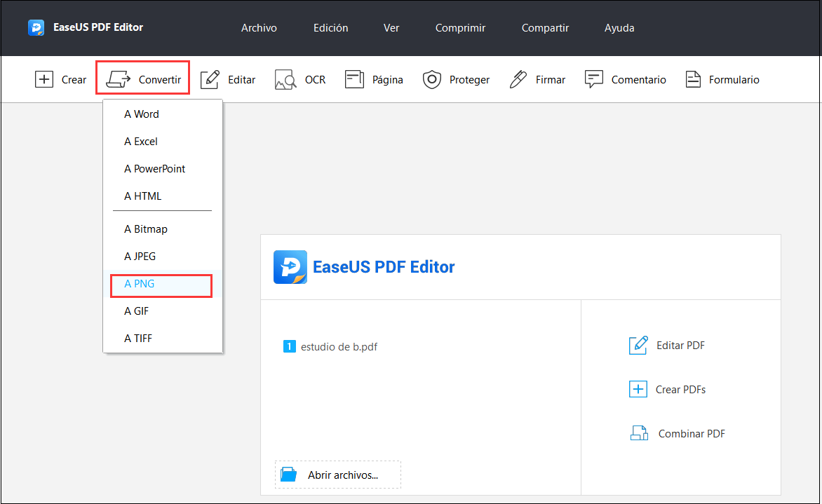Image resolution: width=822 pixels, height=504 pixels.
Task: Open recent file estudio de b.pdf
Action: pyautogui.click(x=339, y=347)
